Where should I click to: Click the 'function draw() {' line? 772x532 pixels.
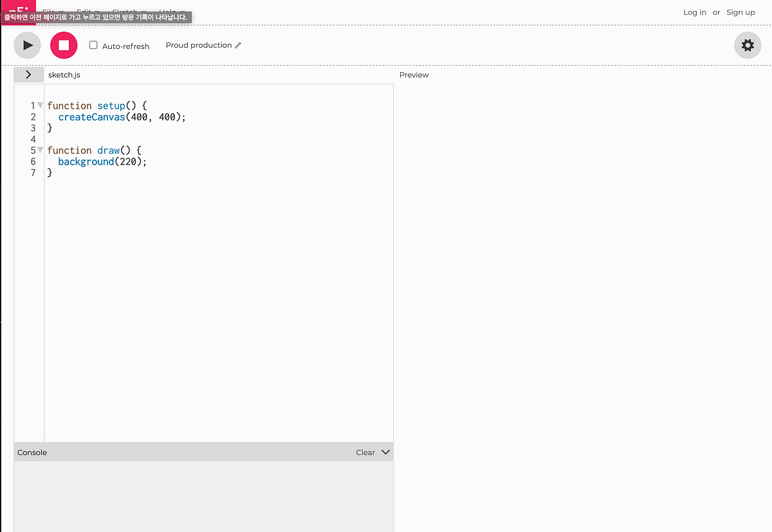pos(94,151)
